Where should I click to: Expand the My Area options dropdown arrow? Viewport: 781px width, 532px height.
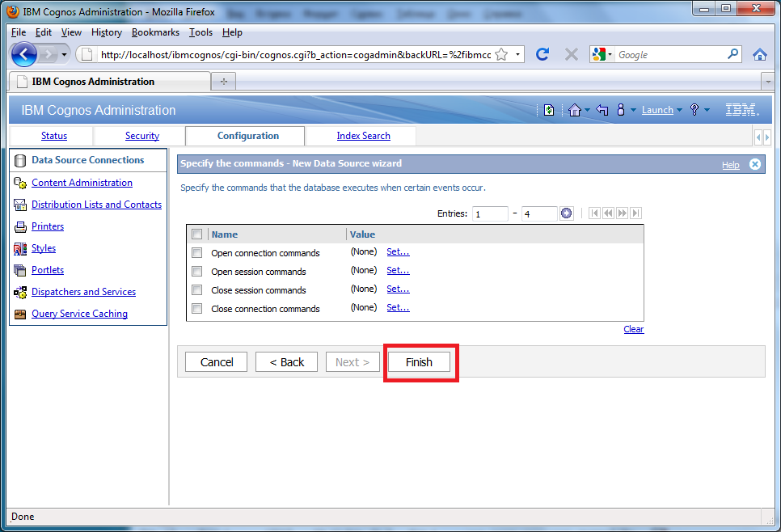[x=633, y=110]
